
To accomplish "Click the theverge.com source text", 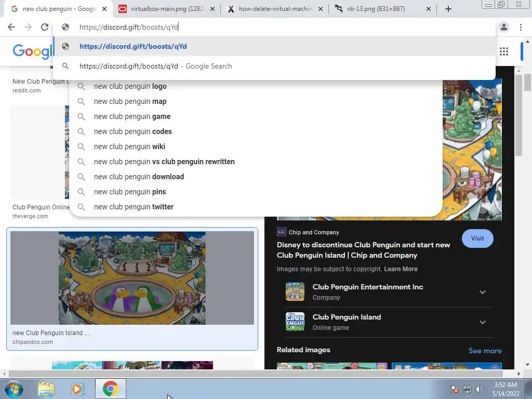I will pos(30,216).
